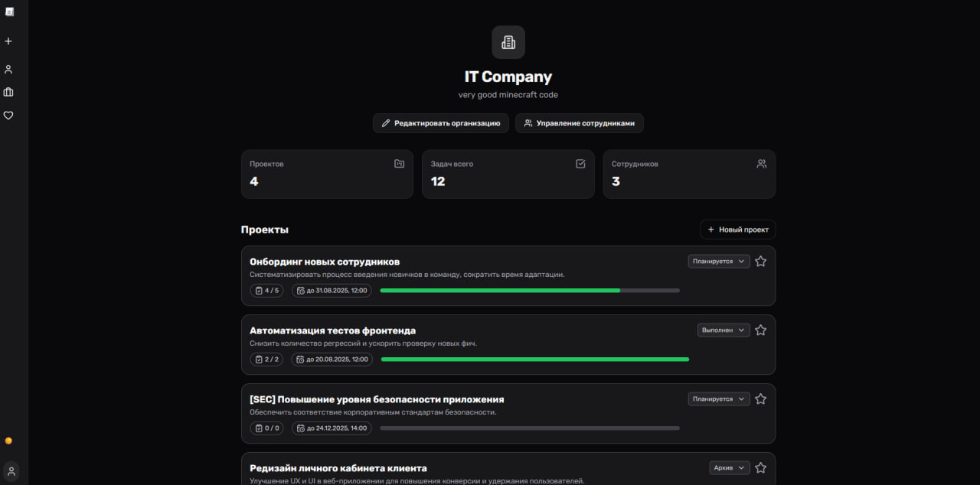This screenshot has width=980, height=485.
Task: Click the plus icon in left sidebar
Action: tap(8, 41)
